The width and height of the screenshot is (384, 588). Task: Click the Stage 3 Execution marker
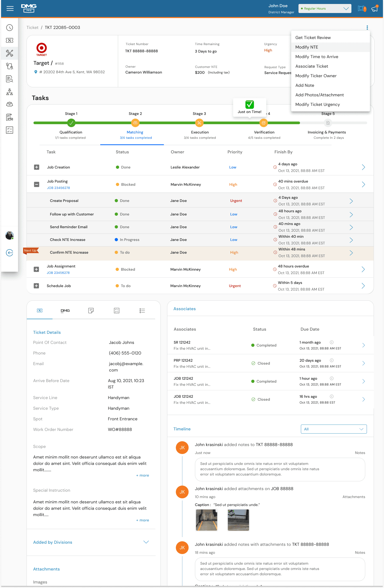(199, 123)
